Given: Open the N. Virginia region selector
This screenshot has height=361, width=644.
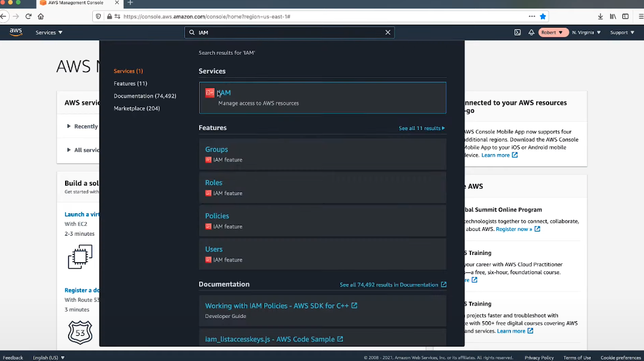Looking at the screenshot, I should (586, 33).
